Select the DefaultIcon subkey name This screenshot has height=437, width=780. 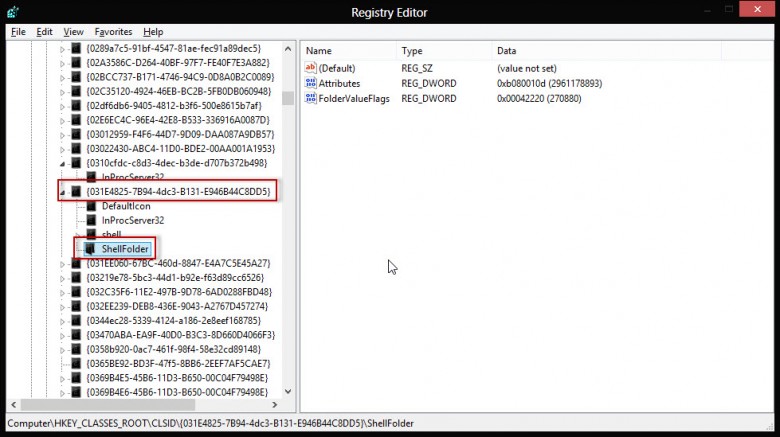tap(126, 206)
